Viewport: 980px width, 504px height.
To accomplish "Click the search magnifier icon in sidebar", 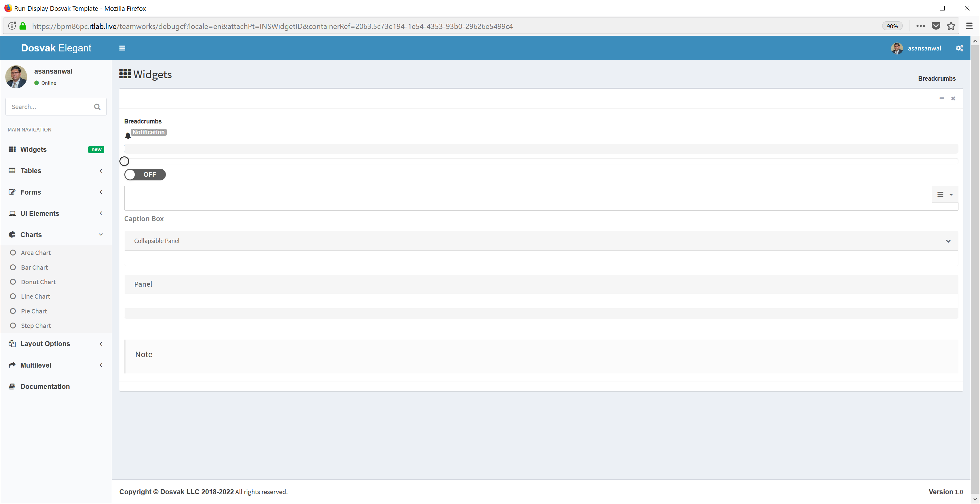I will pyautogui.click(x=98, y=107).
